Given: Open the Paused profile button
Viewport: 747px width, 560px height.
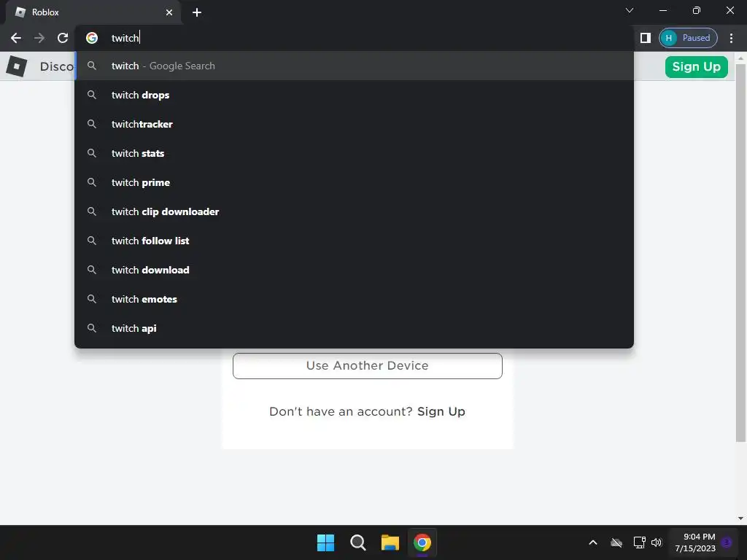Looking at the screenshot, I should coord(688,38).
